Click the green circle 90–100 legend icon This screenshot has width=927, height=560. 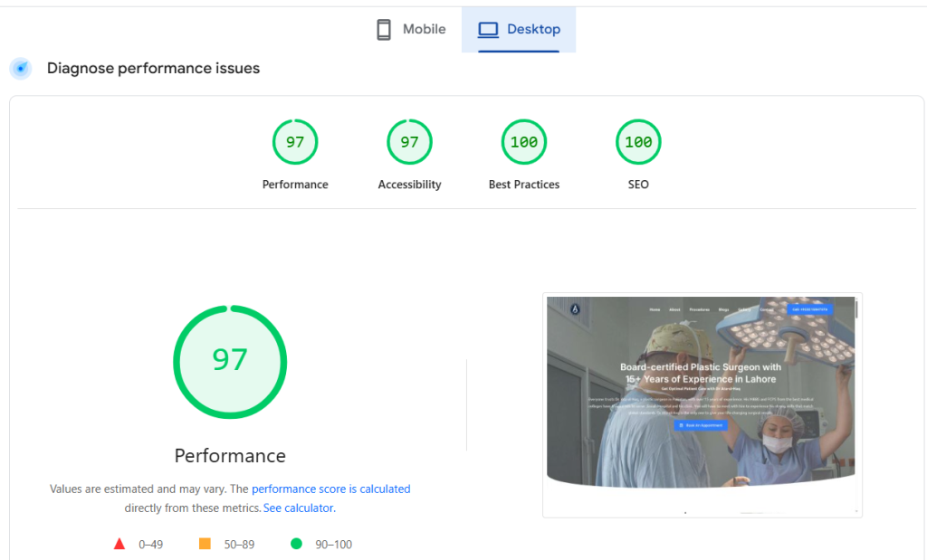[x=296, y=544]
